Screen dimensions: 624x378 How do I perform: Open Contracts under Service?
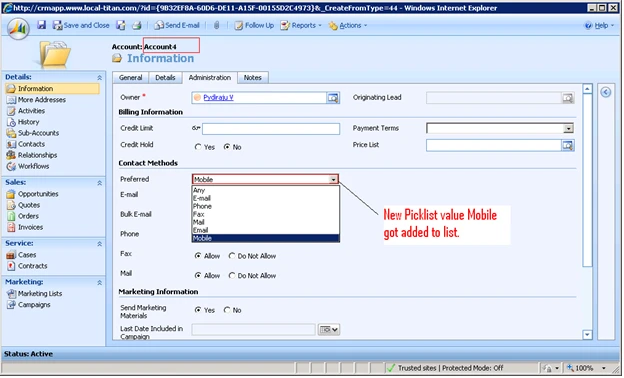(27, 266)
